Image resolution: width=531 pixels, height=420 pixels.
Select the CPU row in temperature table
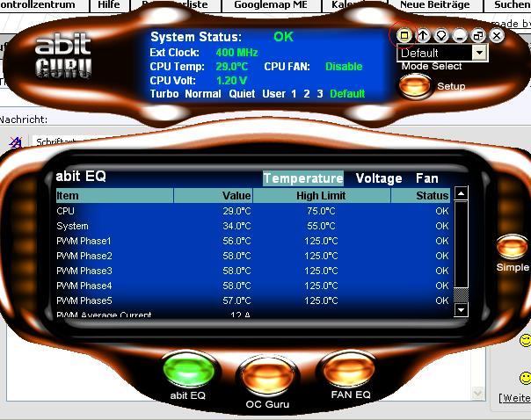[x=253, y=211]
